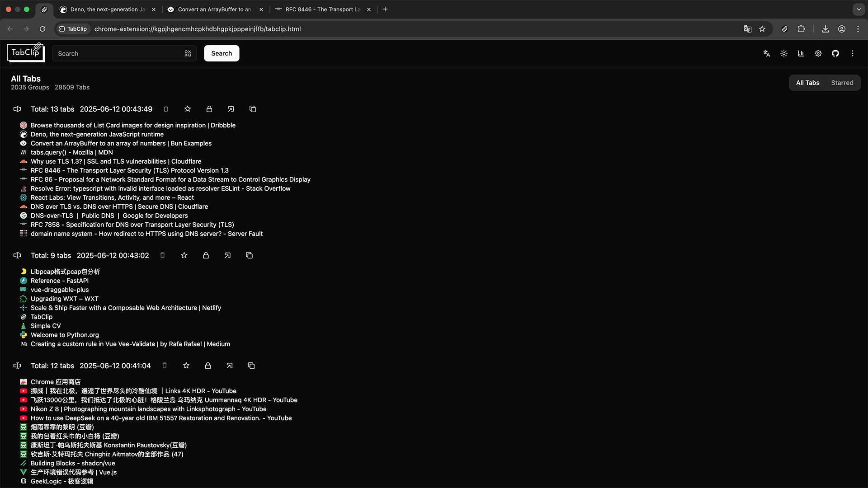The width and height of the screenshot is (868, 488).
Task: Expand the browser tab list chevron
Action: (x=859, y=9)
